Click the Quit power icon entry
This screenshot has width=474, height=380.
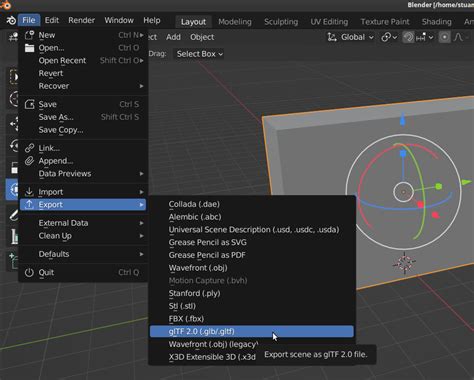click(x=29, y=272)
